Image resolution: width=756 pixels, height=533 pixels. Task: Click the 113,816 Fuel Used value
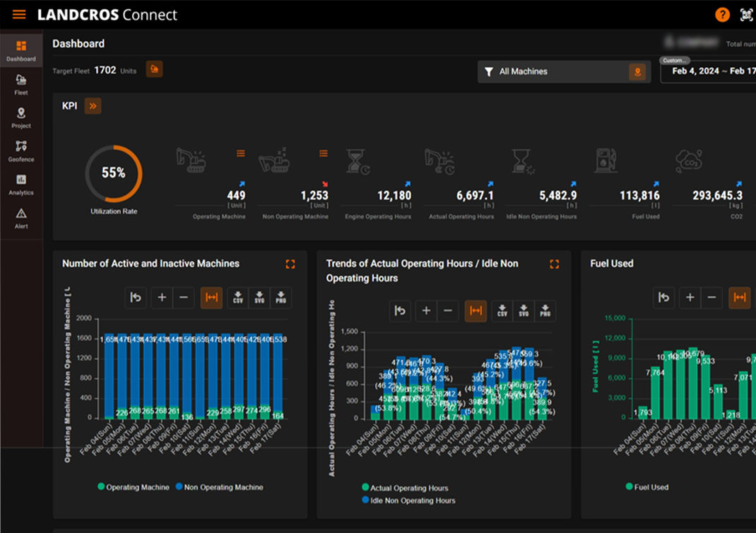639,195
